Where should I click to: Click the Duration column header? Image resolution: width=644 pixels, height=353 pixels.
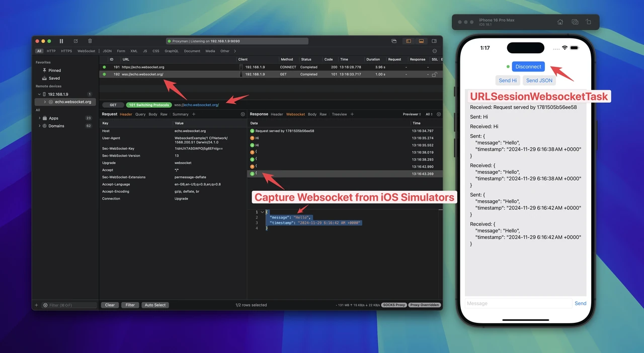373,59
